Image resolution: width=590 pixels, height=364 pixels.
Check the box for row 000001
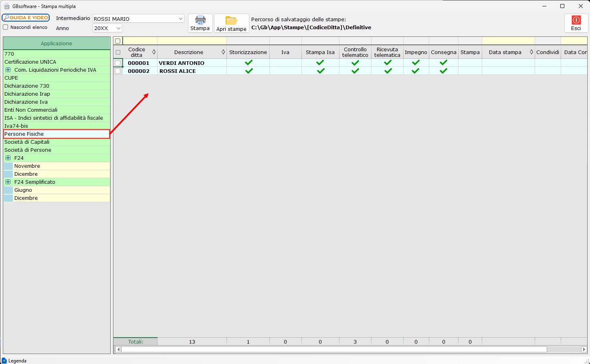click(x=118, y=63)
